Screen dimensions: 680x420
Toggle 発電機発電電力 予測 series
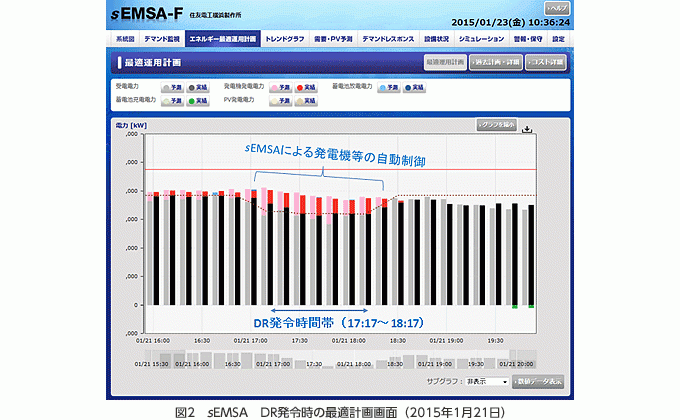click(x=281, y=88)
